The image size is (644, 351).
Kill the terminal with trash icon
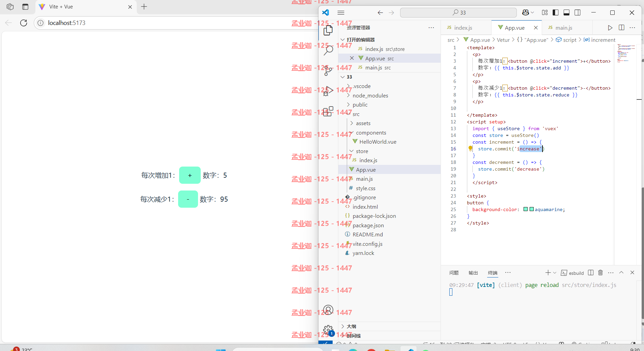600,272
